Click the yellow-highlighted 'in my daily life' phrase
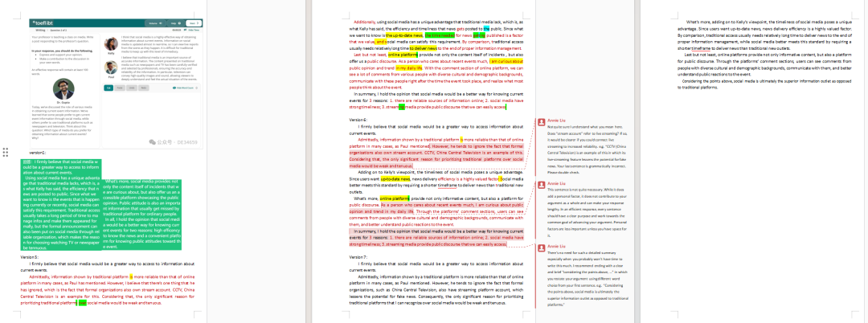 click(409, 68)
